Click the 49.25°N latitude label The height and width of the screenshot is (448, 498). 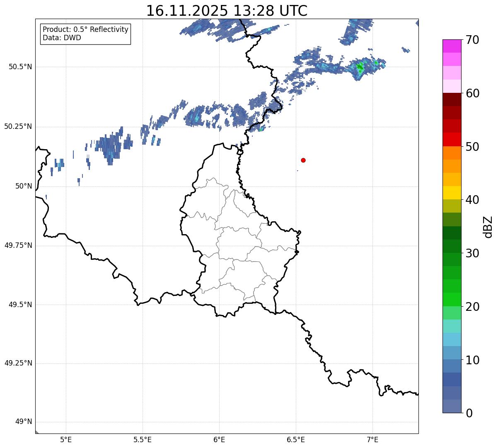[x=18, y=363]
